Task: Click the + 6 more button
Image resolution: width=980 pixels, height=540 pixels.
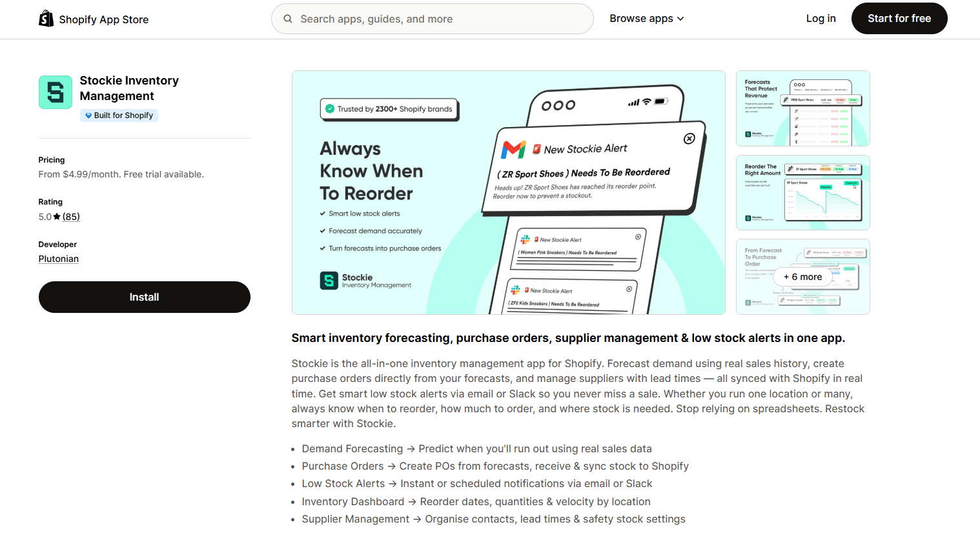Action: coord(803,277)
